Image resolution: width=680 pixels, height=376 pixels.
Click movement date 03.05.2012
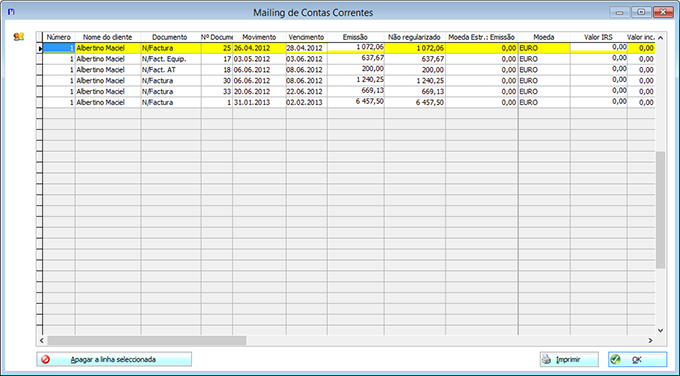252,59
